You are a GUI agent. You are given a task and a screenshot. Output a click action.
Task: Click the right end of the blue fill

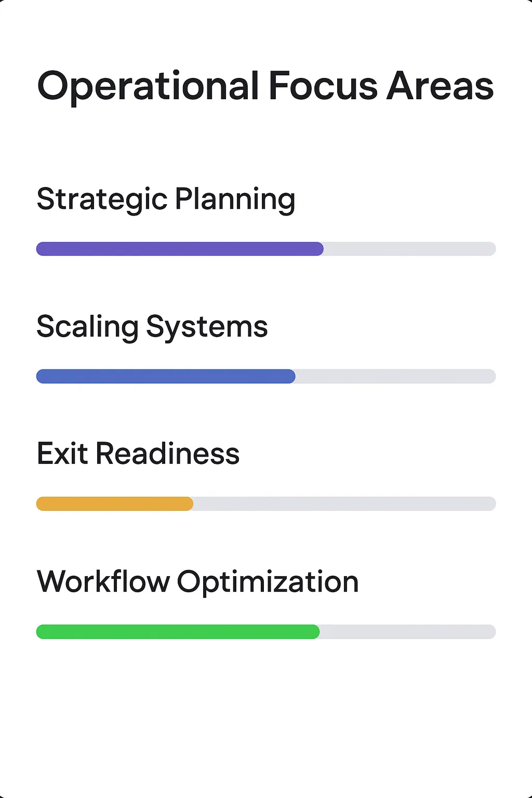[x=290, y=376]
